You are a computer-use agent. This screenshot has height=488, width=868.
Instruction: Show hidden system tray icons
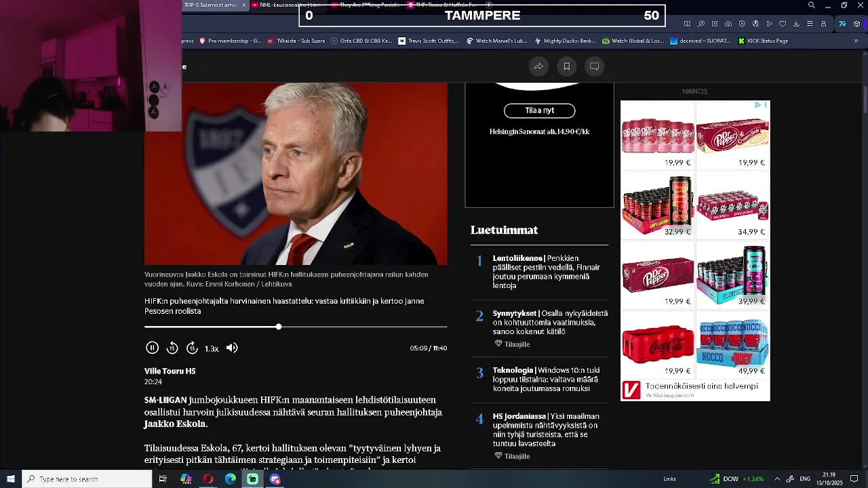[777, 479]
